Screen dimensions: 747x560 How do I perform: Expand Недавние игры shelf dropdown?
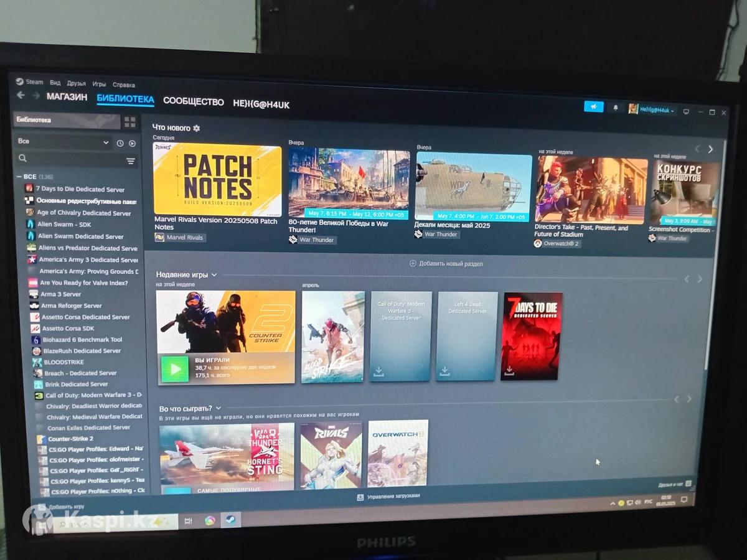coord(214,274)
